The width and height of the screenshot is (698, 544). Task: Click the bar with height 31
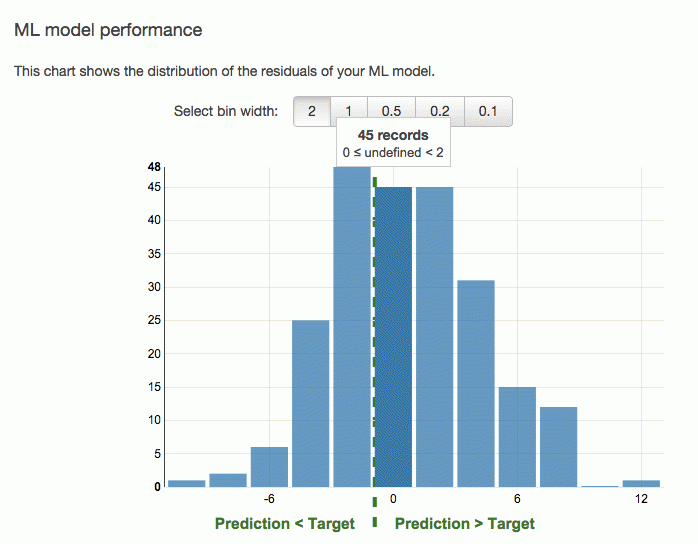476,384
